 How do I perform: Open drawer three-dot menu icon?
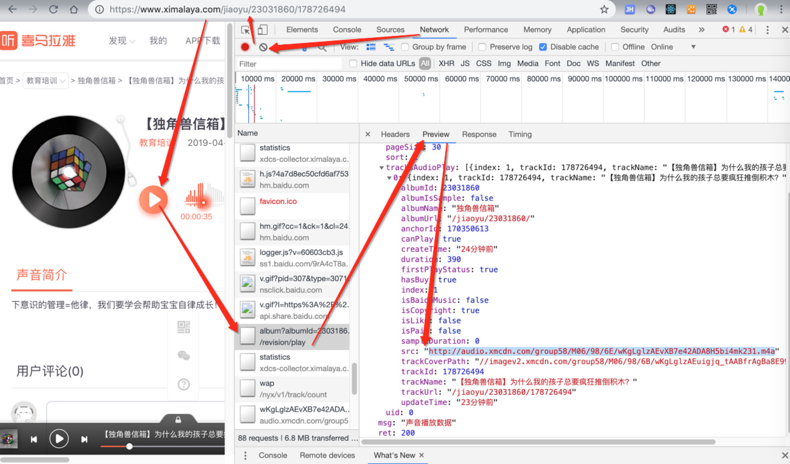(x=245, y=455)
